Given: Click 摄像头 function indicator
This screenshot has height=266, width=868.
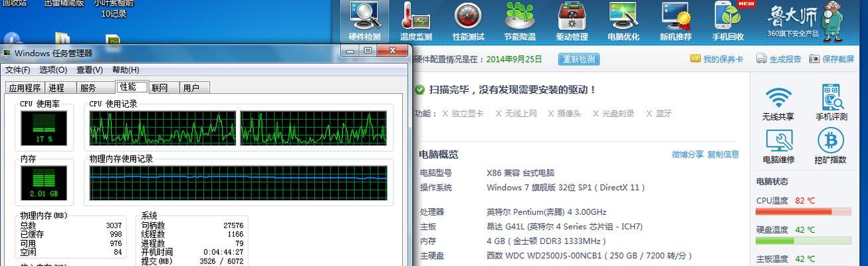Looking at the screenshot, I should [x=564, y=114].
